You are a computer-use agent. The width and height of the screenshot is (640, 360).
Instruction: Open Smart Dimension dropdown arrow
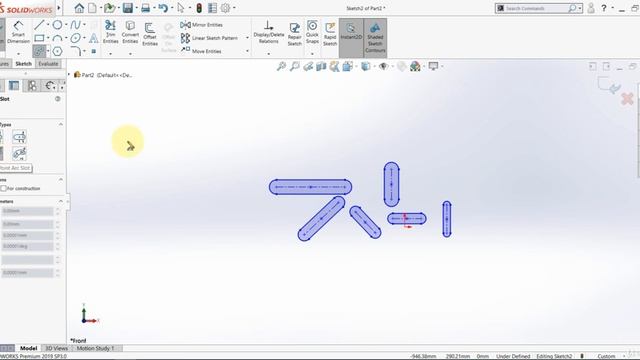pyautogui.click(x=18, y=53)
